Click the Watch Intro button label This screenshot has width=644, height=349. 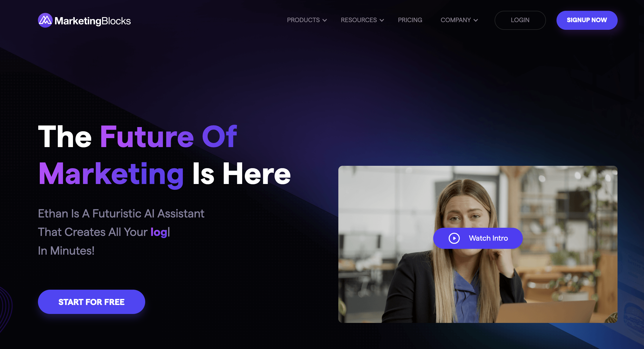tap(488, 238)
